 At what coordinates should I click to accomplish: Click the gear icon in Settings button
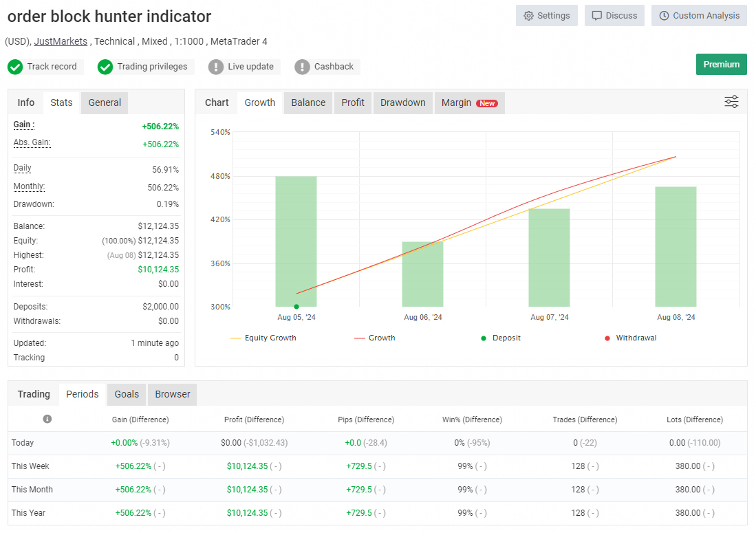[x=528, y=16]
